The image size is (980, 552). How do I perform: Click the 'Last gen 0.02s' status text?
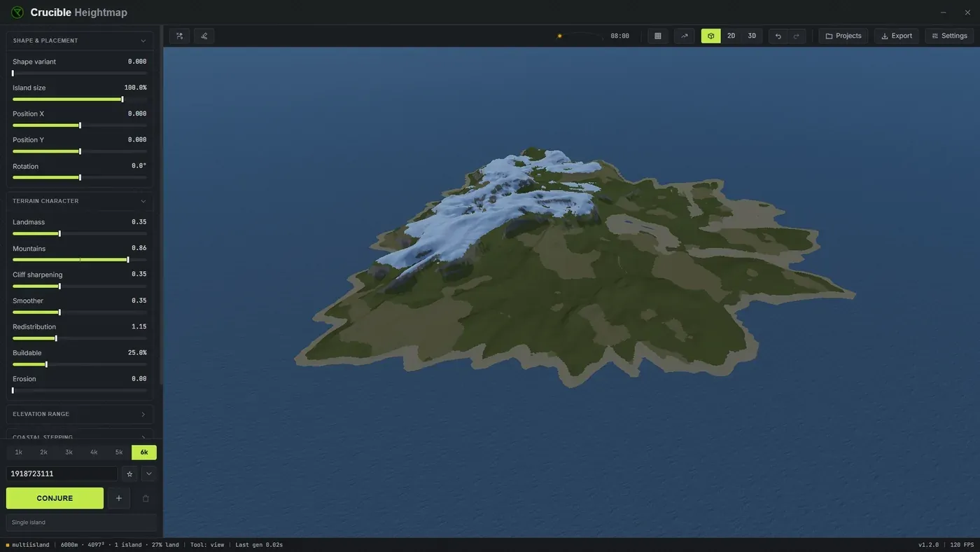259,545
